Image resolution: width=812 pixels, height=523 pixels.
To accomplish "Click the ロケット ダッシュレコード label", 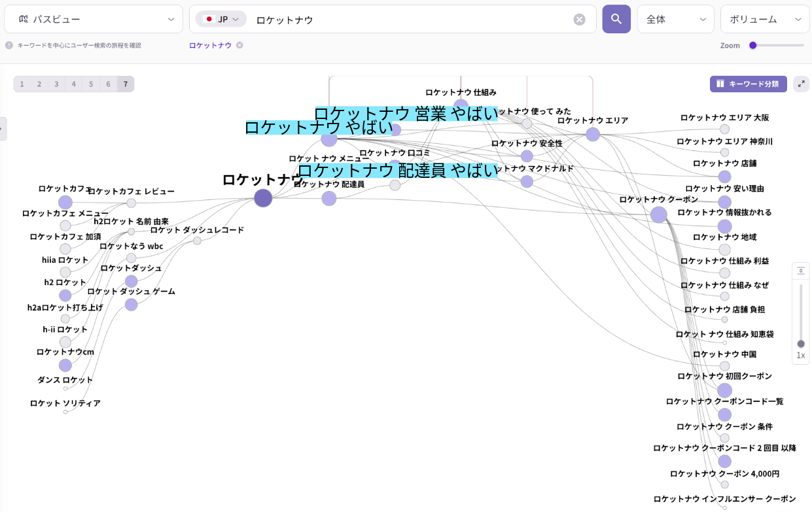I will pyautogui.click(x=197, y=230).
